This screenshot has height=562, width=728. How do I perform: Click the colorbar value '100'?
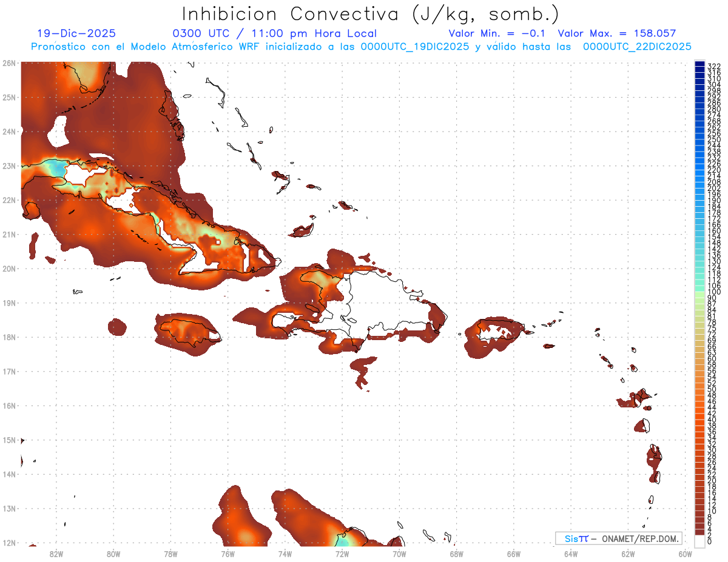(x=714, y=292)
